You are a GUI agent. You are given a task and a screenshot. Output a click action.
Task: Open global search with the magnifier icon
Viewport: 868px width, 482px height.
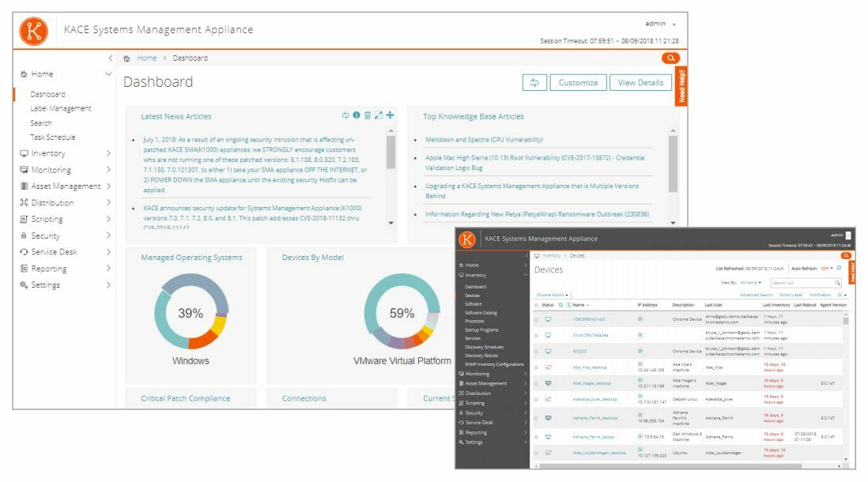pos(670,58)
